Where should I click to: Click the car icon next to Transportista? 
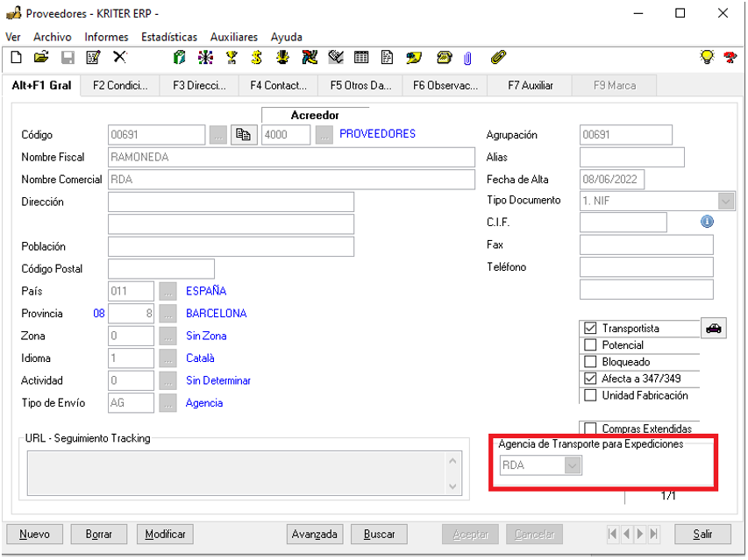click(x=714, y=328)
